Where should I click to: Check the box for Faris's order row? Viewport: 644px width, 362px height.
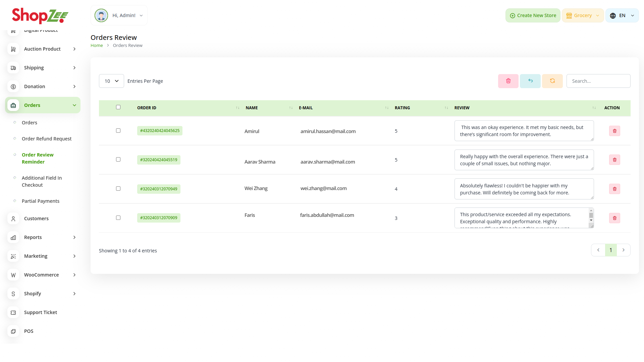(x=118, y=218)
